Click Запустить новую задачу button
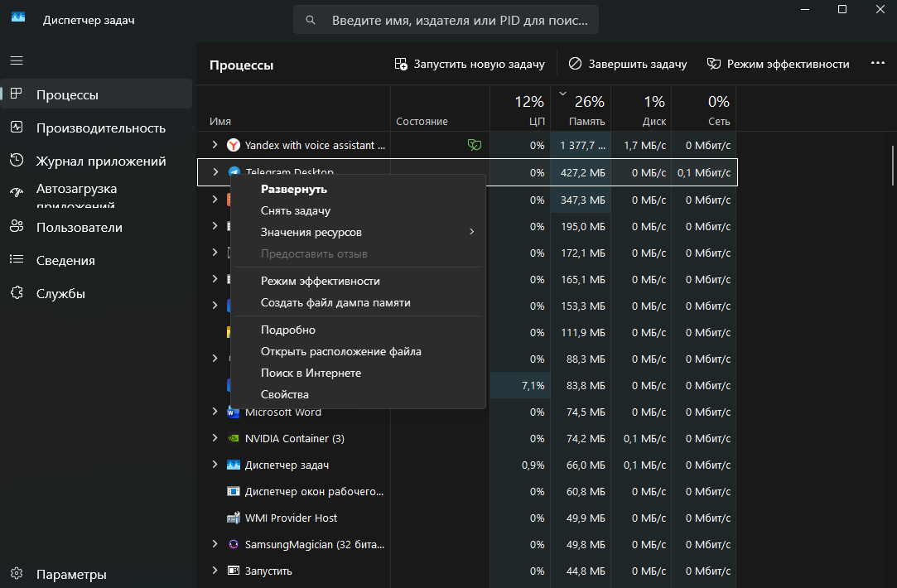This screenshot has height=588, width=897. pos(470,64)
